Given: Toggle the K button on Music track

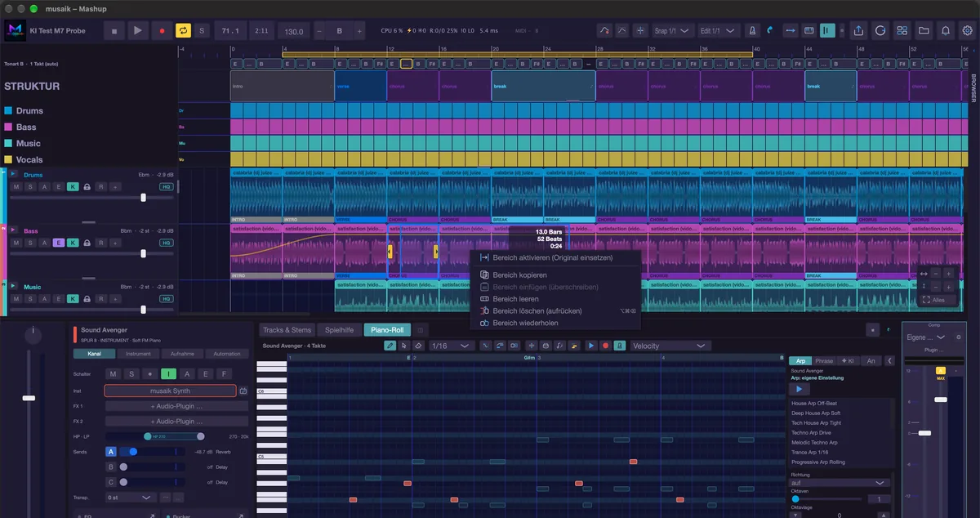Looking at the screenshot, I should (x=73, y=299).
